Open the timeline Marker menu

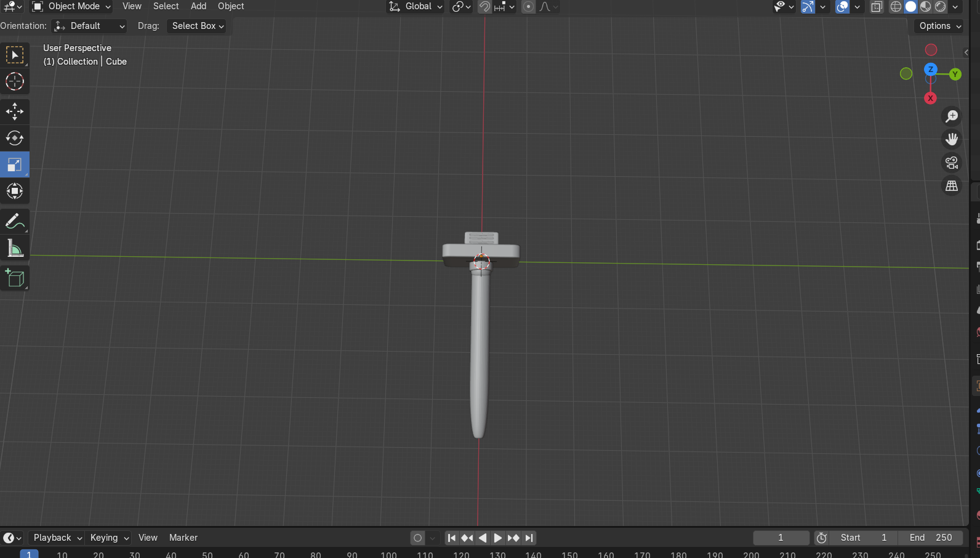183,538
